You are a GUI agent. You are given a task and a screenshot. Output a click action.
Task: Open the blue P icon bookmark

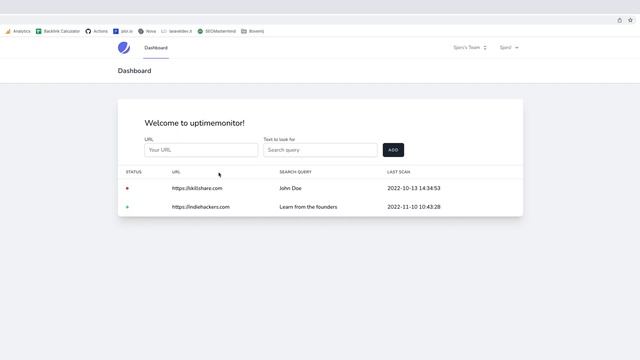coord(123,31)
